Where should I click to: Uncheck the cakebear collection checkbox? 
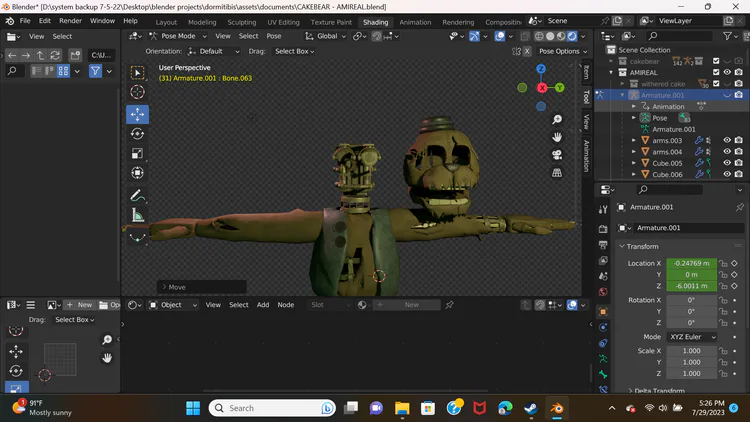(716, 61)
